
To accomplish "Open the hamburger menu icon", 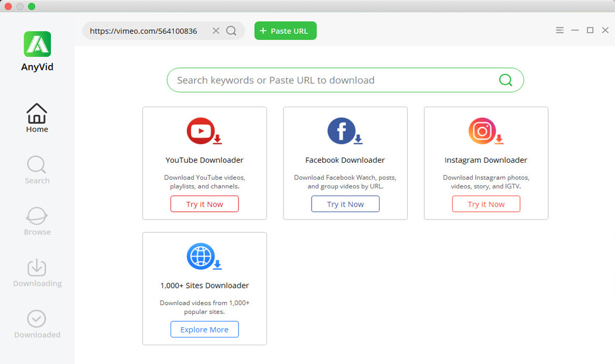I will [x=560, y=30].
